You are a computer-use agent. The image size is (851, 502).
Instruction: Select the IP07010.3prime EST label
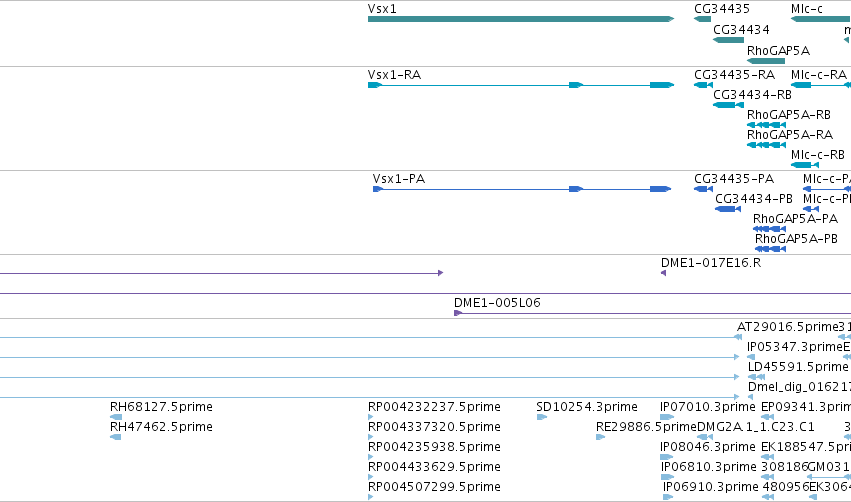click(x=708, y=407)
